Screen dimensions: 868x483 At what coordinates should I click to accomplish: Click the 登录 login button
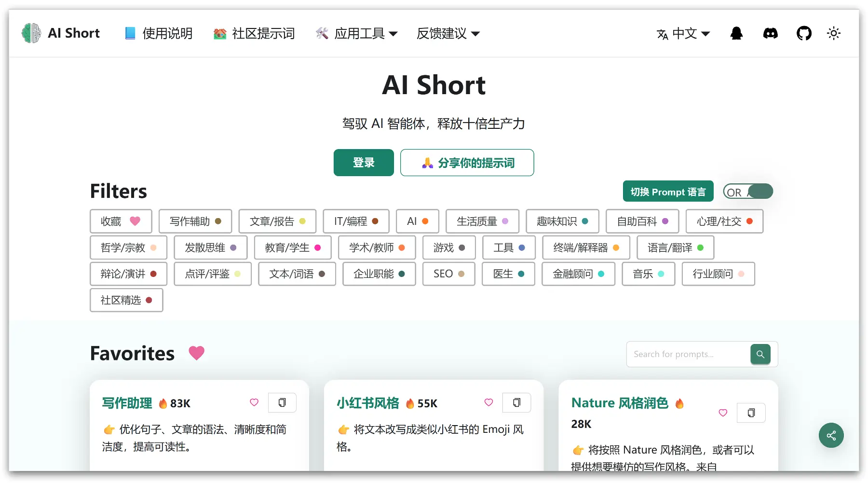click(x=364, y=163)
